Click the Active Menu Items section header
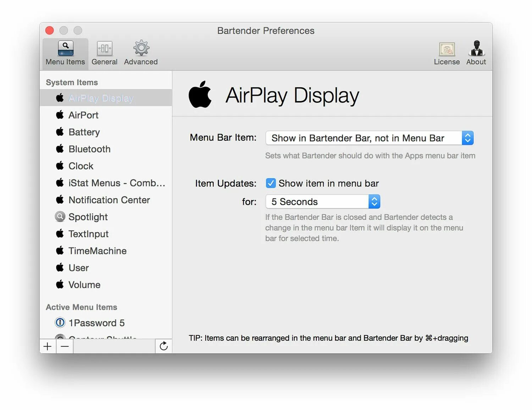 click(82, 307)
